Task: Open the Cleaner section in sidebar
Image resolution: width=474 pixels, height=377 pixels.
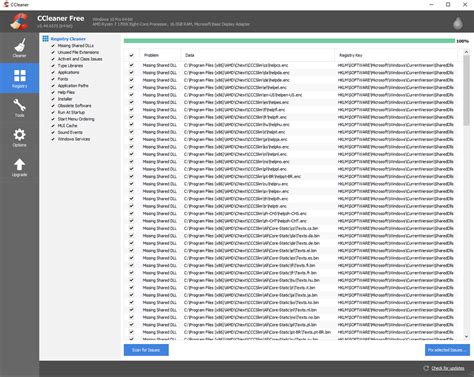Action: 19,48
